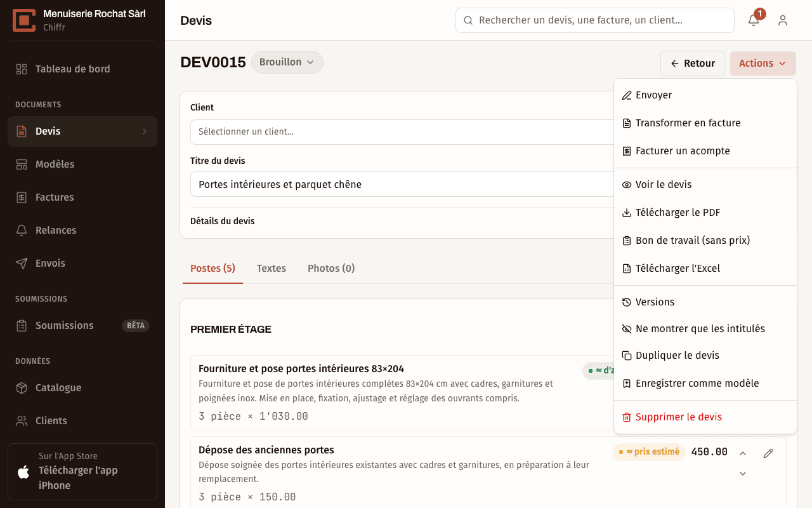Choose Facturer un acompte menu item
Image resolution: width=812 pixels, height=508 pixels.
coord(705,151)
